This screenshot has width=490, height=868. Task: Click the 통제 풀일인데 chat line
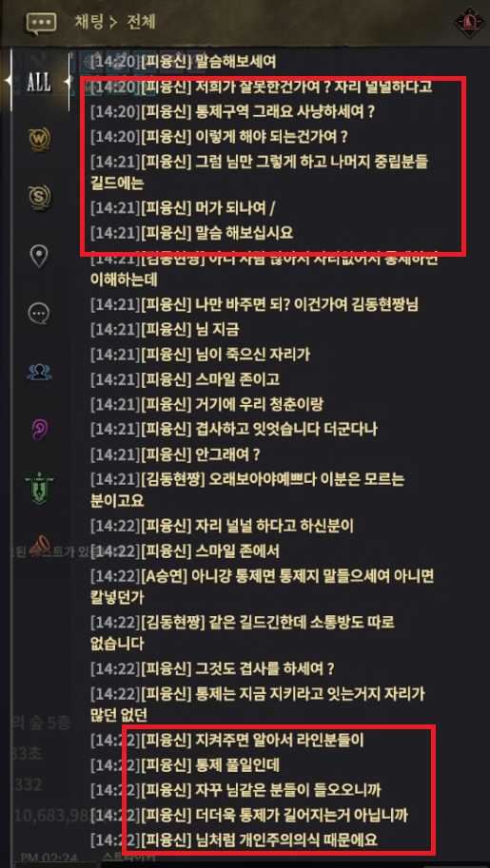click(x=185, y=765)
